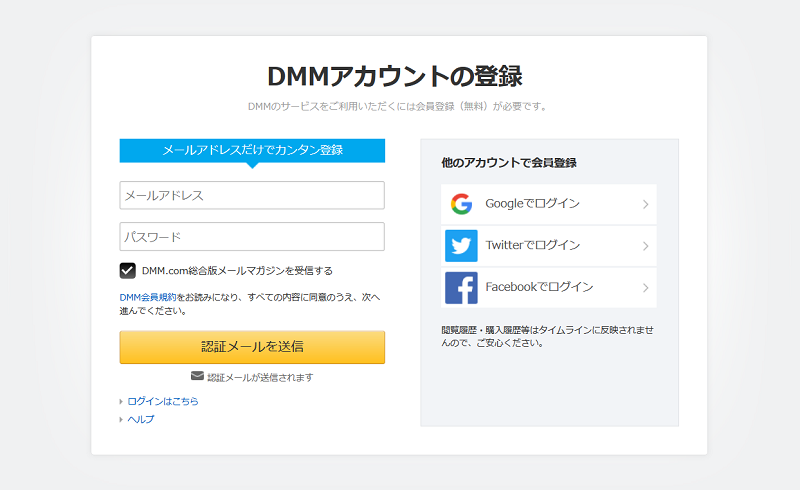Image resolution: width=800 pixels, height=490 pixels.
Task: Choose Twitterでログイン text
Action: pos(532,246)
